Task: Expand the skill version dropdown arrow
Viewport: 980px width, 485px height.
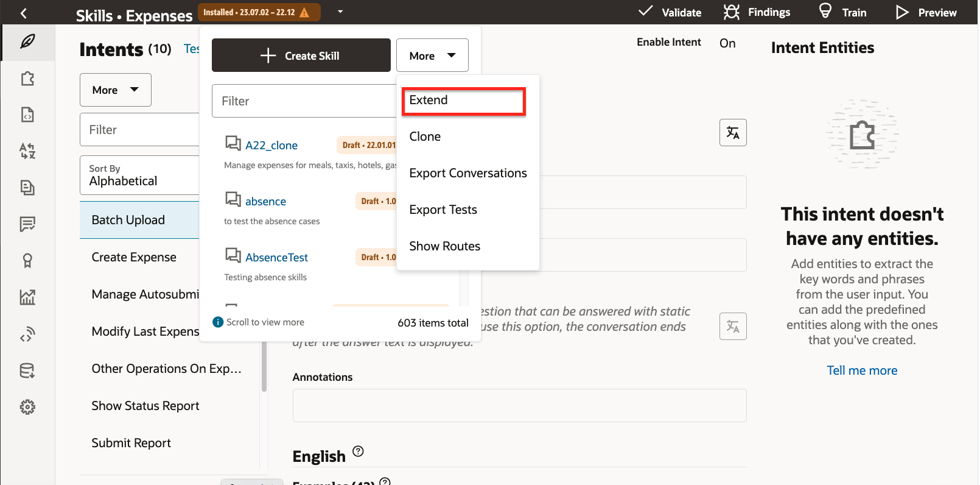Action: (x=340, y=12)
